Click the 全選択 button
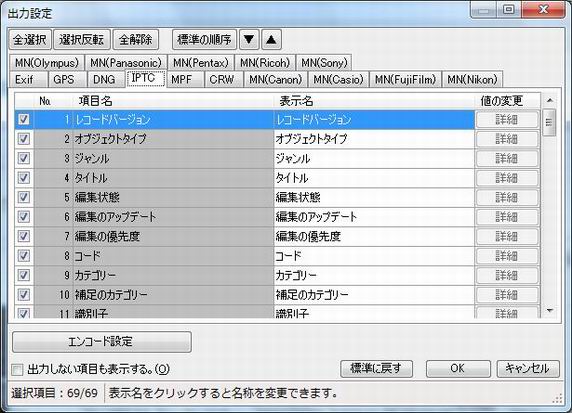The height and width of the screenshot is (413, 572). click(x=30, y=39)
